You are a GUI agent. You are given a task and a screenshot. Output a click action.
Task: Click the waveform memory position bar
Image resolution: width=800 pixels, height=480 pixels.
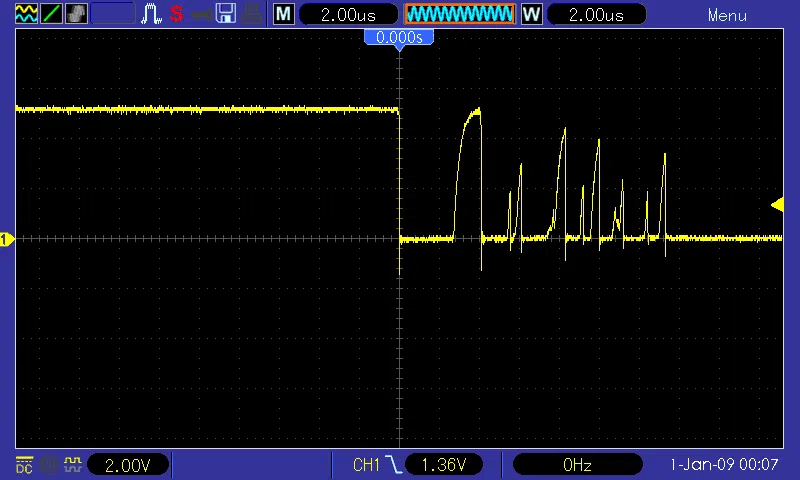tap(460, 14)
